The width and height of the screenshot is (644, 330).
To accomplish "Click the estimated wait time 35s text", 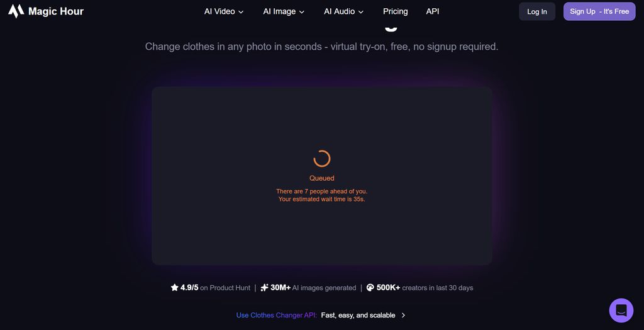I will coord(322,199).
